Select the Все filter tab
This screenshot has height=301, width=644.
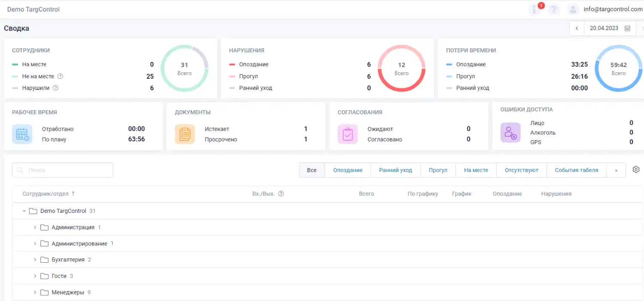coord(312,170)
